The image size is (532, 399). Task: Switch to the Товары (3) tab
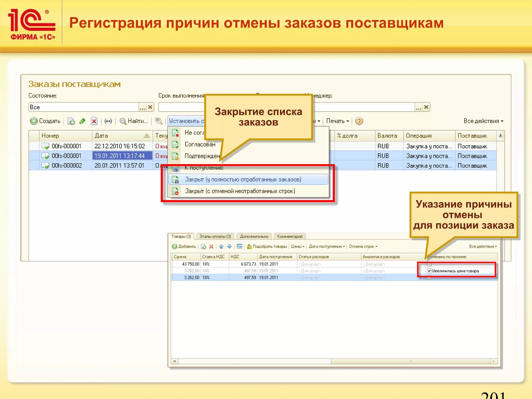pyautogui.click(x=181, y=236)
